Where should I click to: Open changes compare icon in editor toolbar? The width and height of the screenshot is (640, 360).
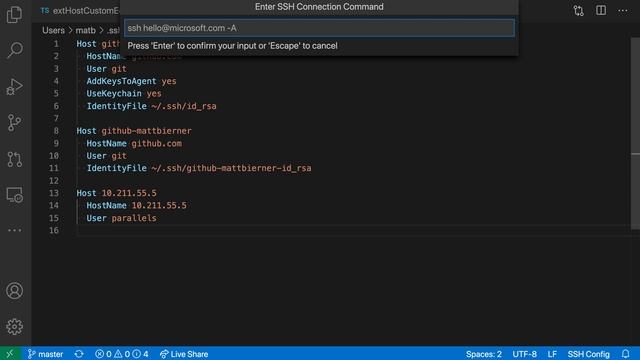tap(578, 11)
